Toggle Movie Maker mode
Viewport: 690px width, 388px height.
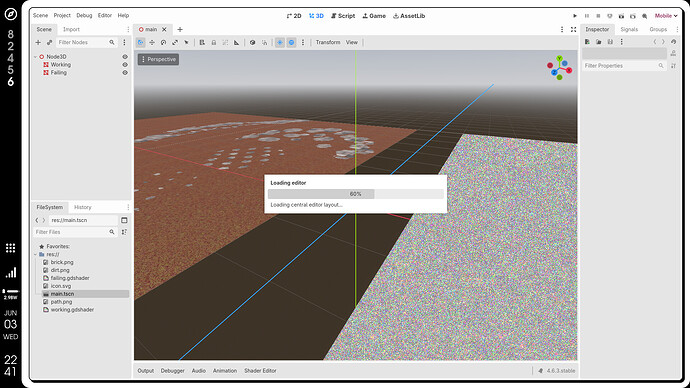point(644,16)
